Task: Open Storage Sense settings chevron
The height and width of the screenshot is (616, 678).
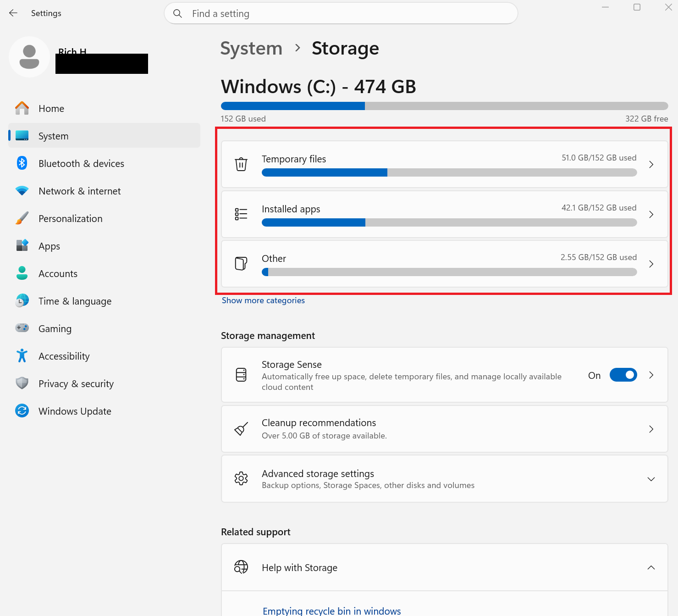Action: click(x=651, y=375)
